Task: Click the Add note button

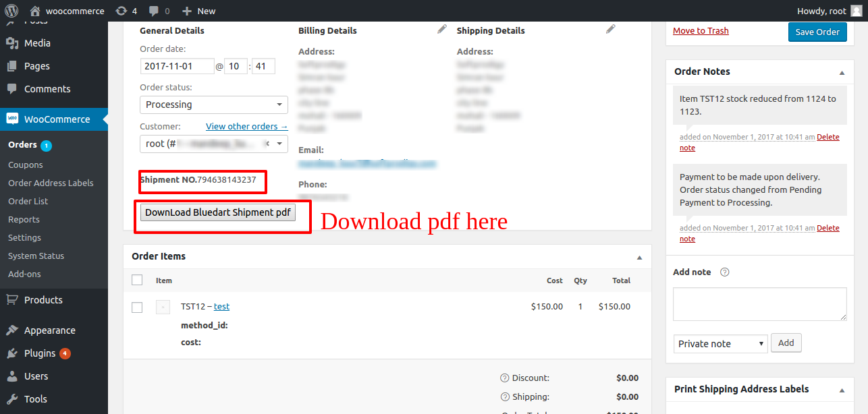Action: (786, 343)
